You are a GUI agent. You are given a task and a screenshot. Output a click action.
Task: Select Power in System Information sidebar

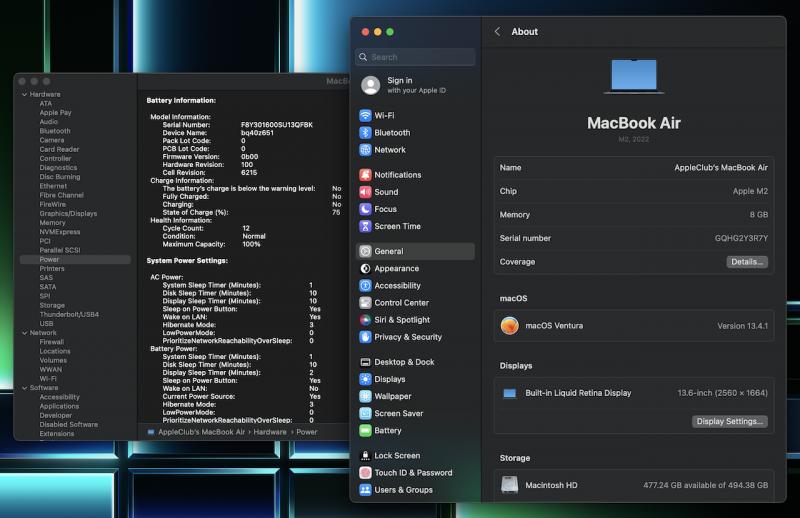(x=75, y=259)
